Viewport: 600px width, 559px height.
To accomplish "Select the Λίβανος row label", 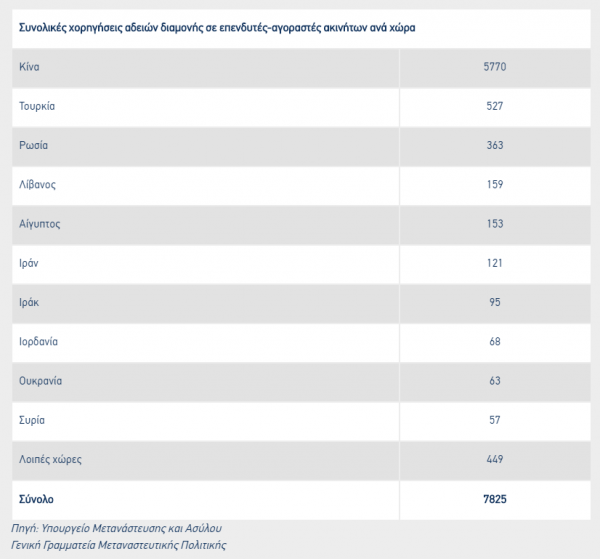I will pos(38,185).
